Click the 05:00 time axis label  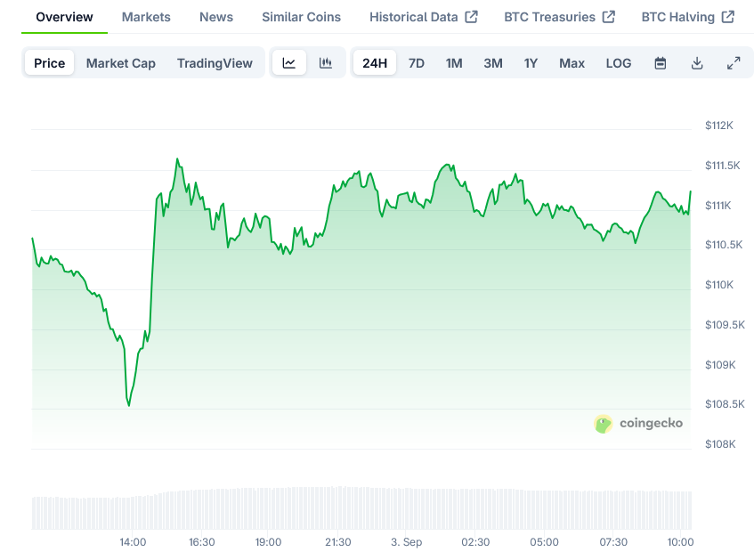[x=544, y=542]
